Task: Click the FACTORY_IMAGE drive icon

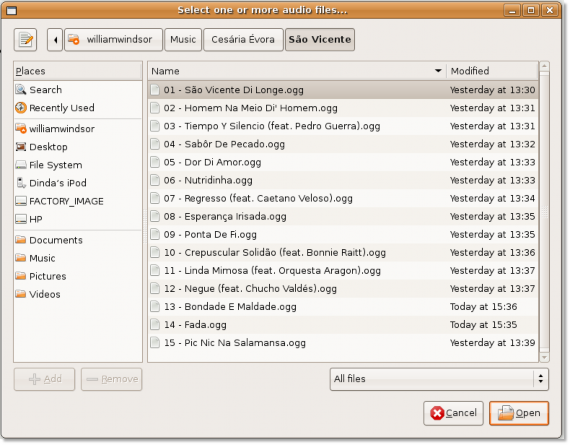Action: coord(21,201)
